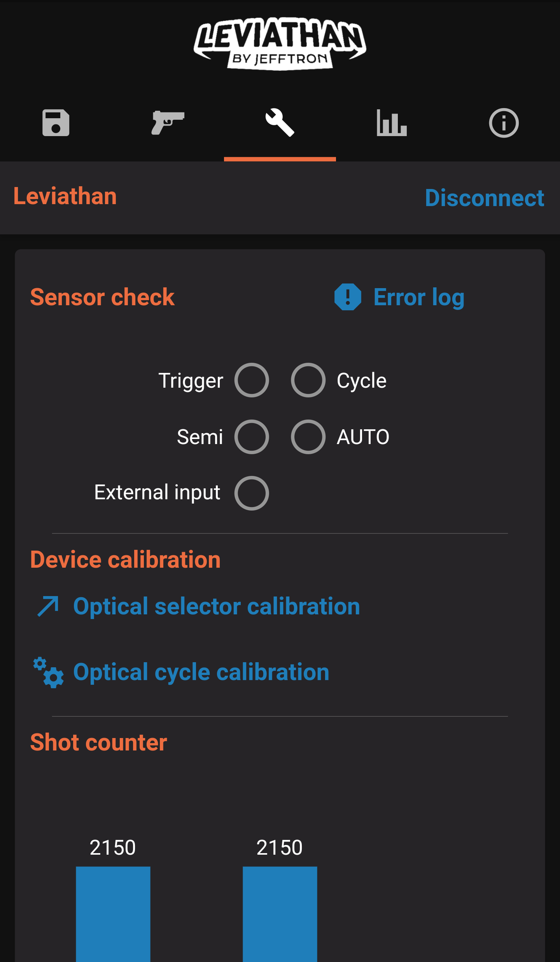Tap the Leviathan by Jefftron logo

[x=280, y=44]
